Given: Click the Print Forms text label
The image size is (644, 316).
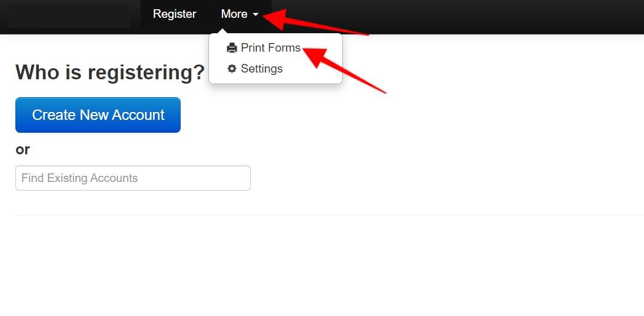Looking at the screenshot, I should tap(270, 48).
